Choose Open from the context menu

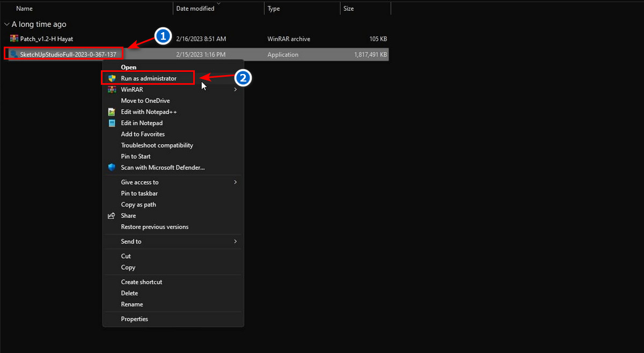[129, 67]
